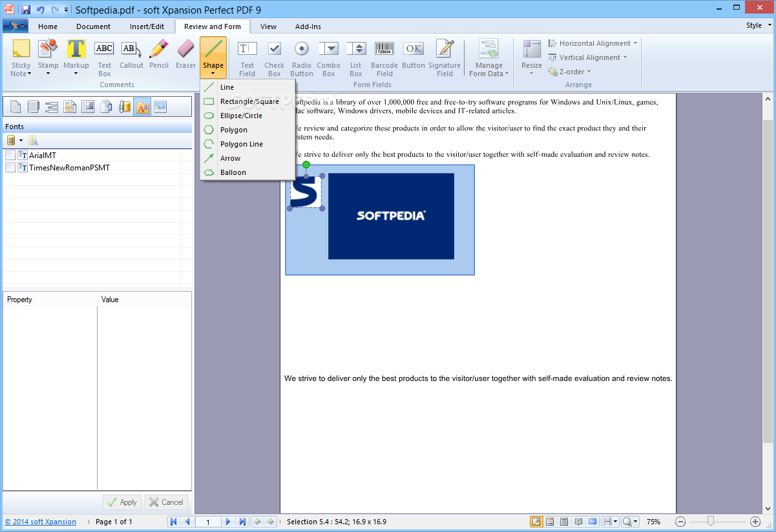Choose the Stamp tool
Viewport: 776px width, 532px height.
click(x=48, y=57)
